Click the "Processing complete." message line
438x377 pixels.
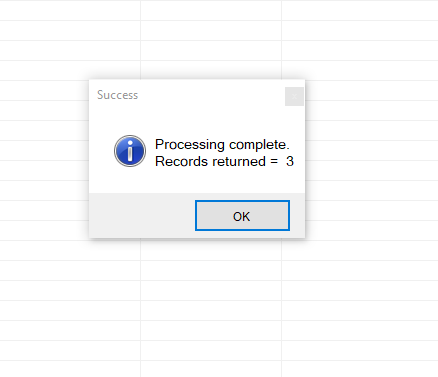[222, 145]
